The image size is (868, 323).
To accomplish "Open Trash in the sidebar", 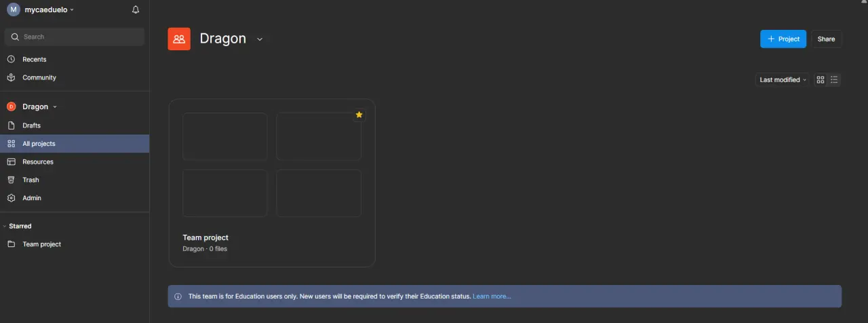I will pyautogui.click(x=75, y=180).
